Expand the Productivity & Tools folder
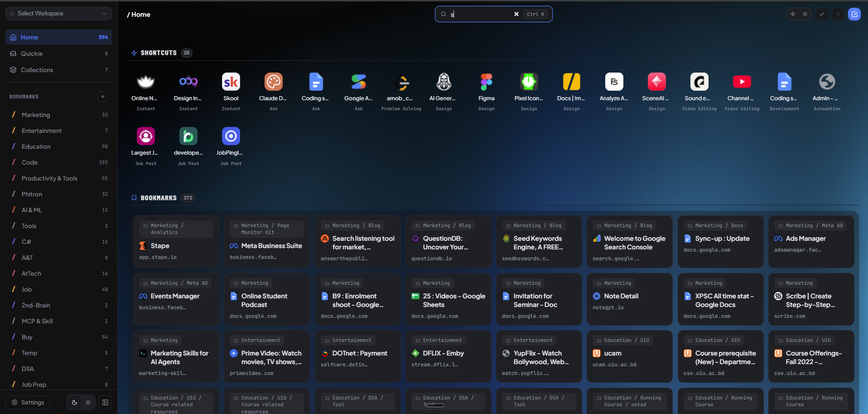The height and width of the screenshot is (414, 868). [58, 178]
